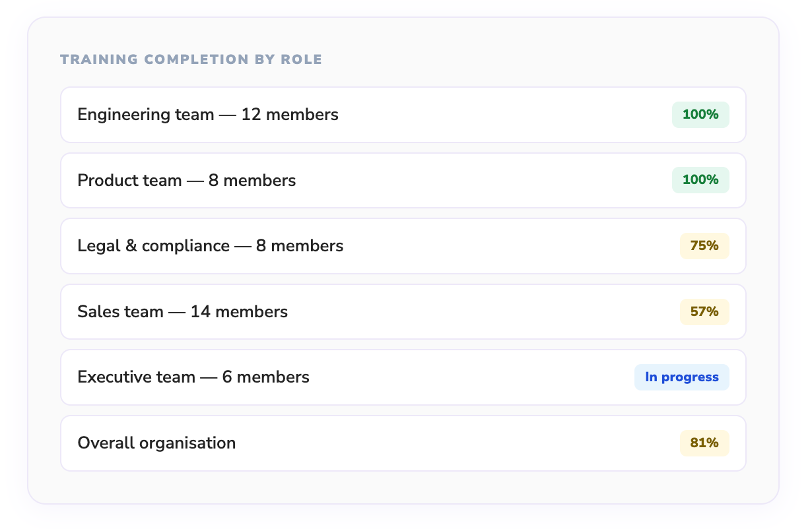
Task: Select the Sales team row
Action: 403,311
